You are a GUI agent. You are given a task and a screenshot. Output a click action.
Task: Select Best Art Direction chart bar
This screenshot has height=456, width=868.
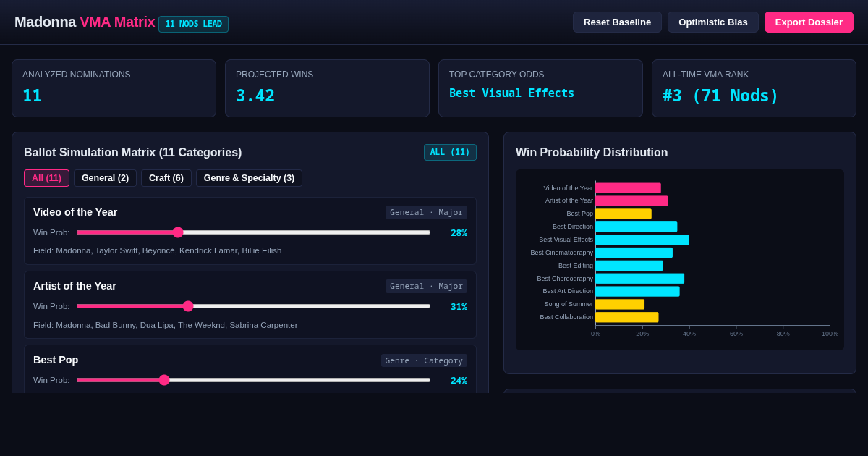[637, 291]
